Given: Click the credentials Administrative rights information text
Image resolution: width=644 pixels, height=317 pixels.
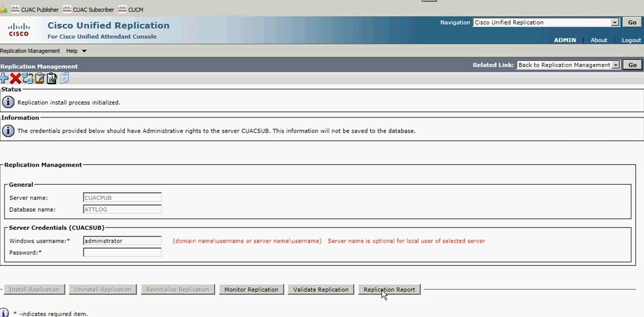Looking at the screenshot, I should [x=217, y=131].
